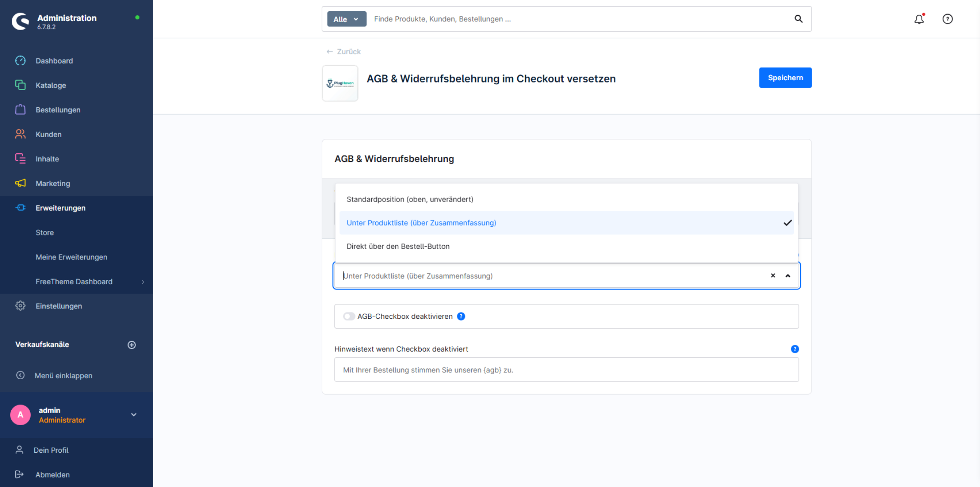The height and width of the screenshot is (487, 980).
Task: Click the Hinweistext help tooltip icon
Action: click(795, 349)
